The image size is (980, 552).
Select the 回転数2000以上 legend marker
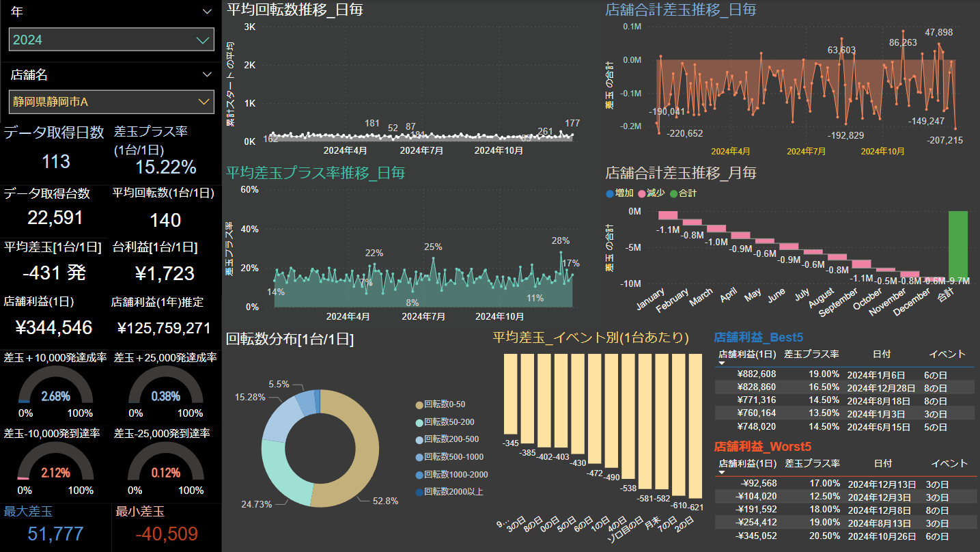419,492
